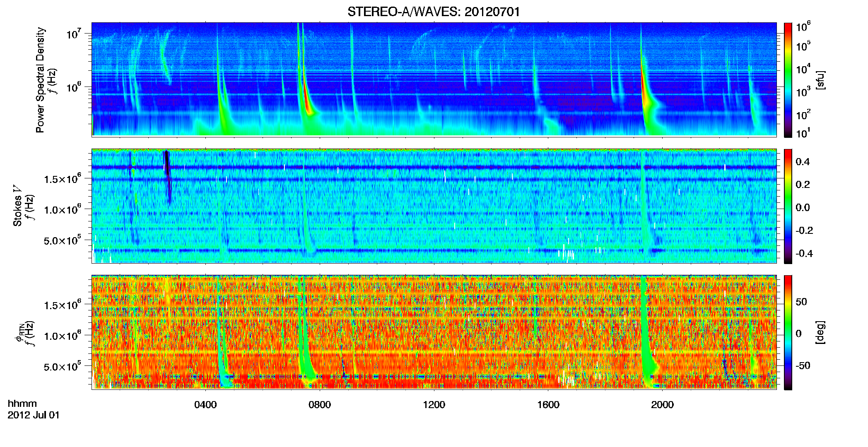
Task: Click the plot title STEREO-A/WAVES: 20120701
Action: [x=434, y=12]
